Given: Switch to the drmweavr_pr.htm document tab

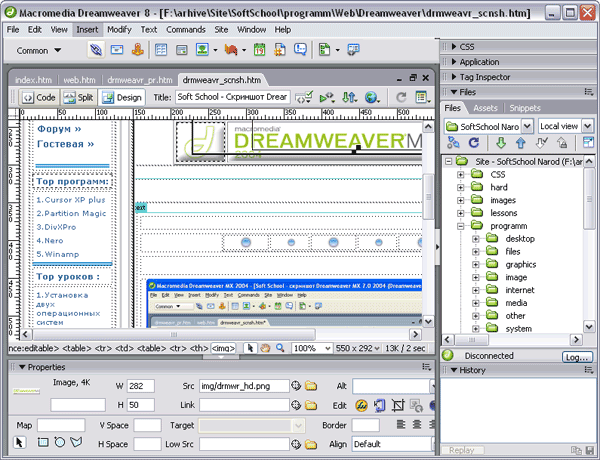Looking at the screenshot, I should click(x=140, y=80).
